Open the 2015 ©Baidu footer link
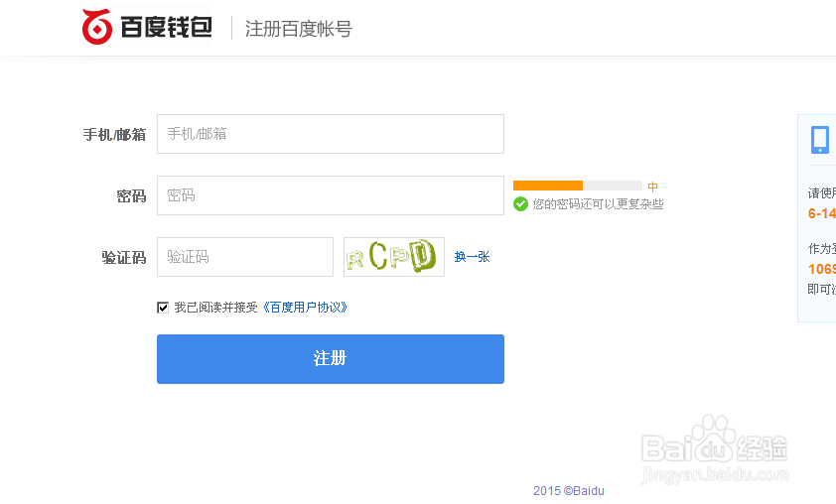This screenshot has width=836, height=504. [x=568, y=491]
